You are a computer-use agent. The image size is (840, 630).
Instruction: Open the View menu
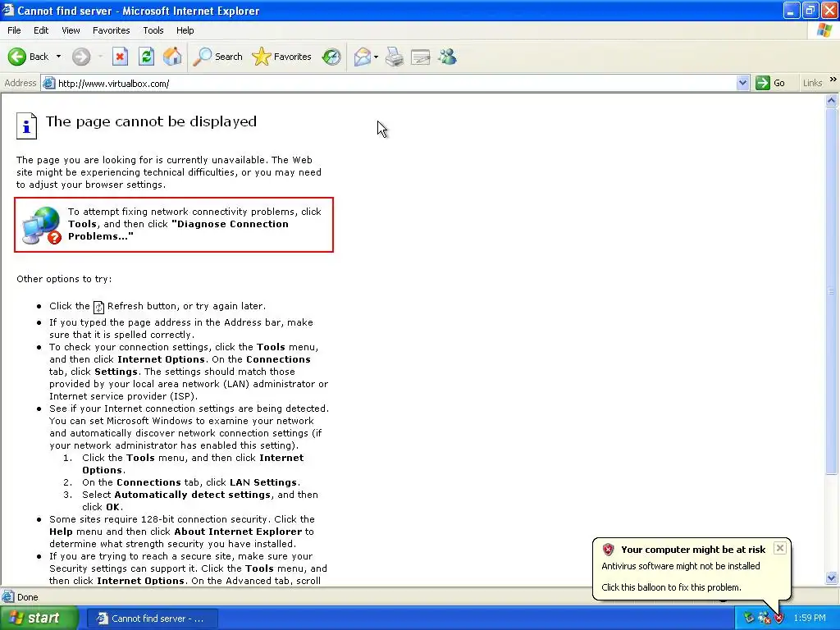click(x=71, y=30)
